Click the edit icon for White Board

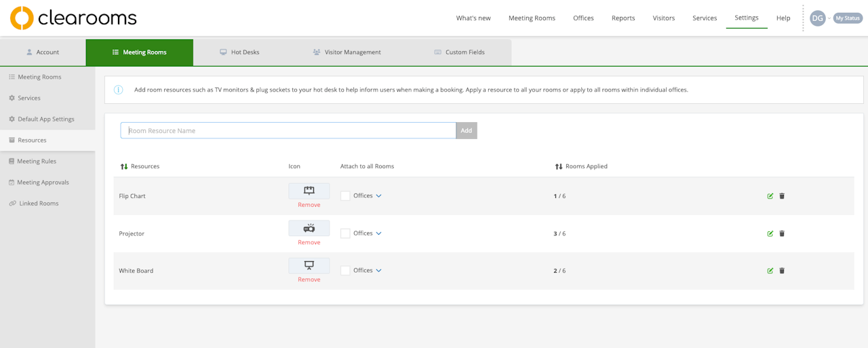(x=770, y=271)
